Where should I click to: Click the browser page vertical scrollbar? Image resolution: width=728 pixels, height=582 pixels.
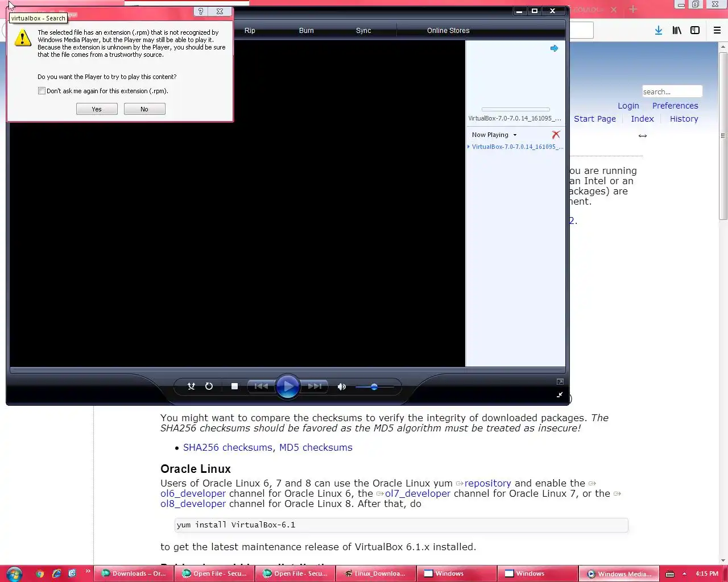pyautogui.click(x=723, y=136)
